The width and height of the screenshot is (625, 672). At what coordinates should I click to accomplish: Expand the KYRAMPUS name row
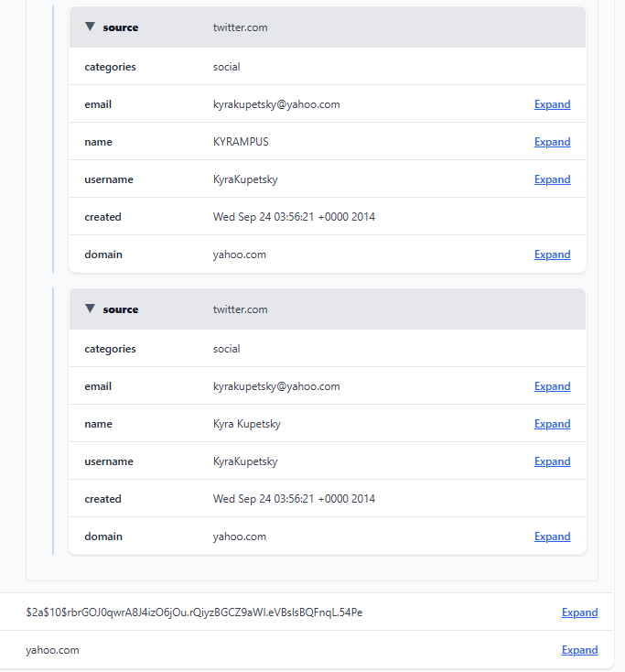(x=552, y=142)
